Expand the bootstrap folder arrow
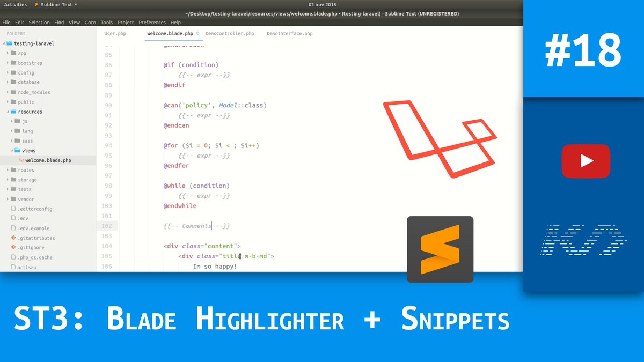The width and height of the screenshot is (644, 362). point(8,63)
